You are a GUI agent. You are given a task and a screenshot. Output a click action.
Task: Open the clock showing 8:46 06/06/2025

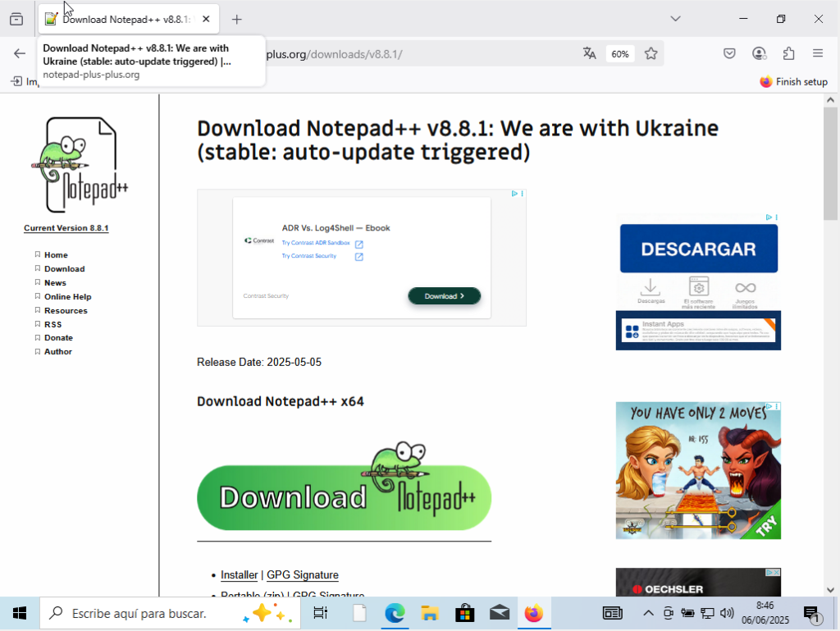coord(765,613)
